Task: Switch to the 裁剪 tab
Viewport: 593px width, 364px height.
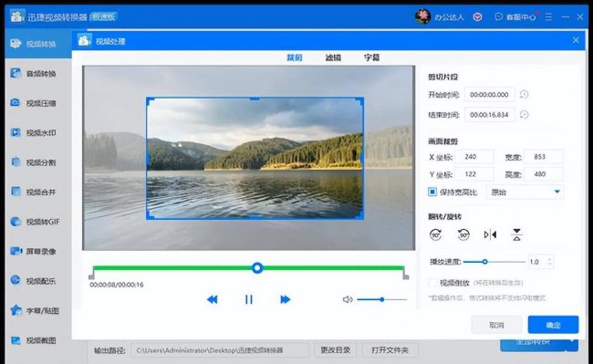Action: (295, 57)
